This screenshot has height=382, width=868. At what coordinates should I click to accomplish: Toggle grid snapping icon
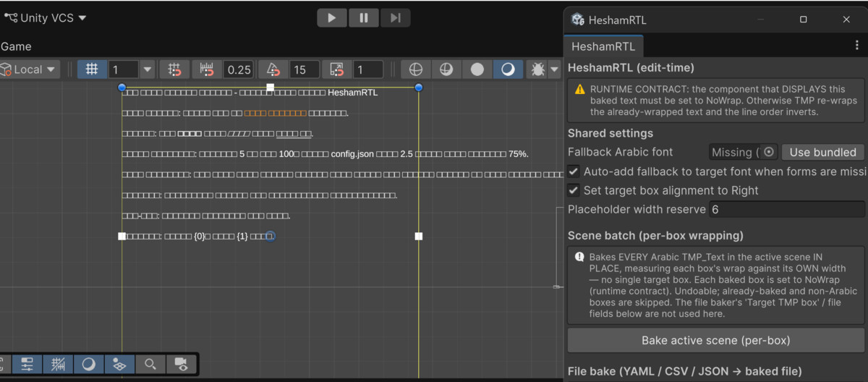174,69
